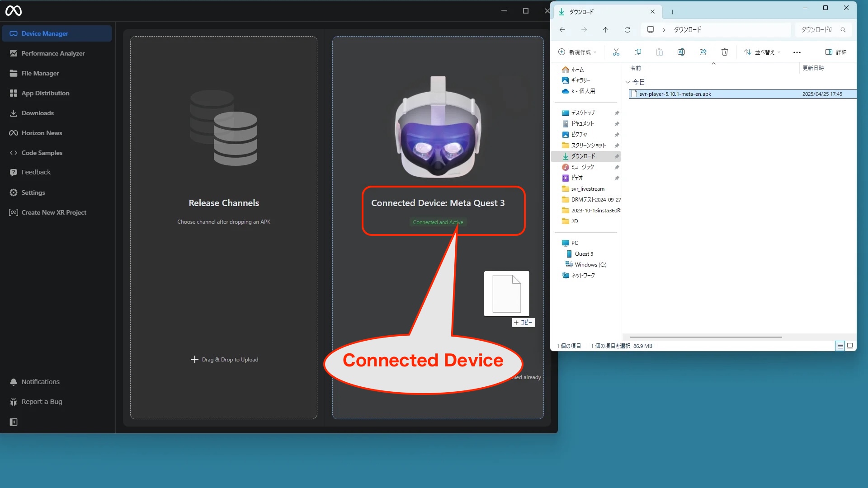The height and width of the screenshot is (488, 868).
Task: Click the Meta logo icon
Action: 14,10
